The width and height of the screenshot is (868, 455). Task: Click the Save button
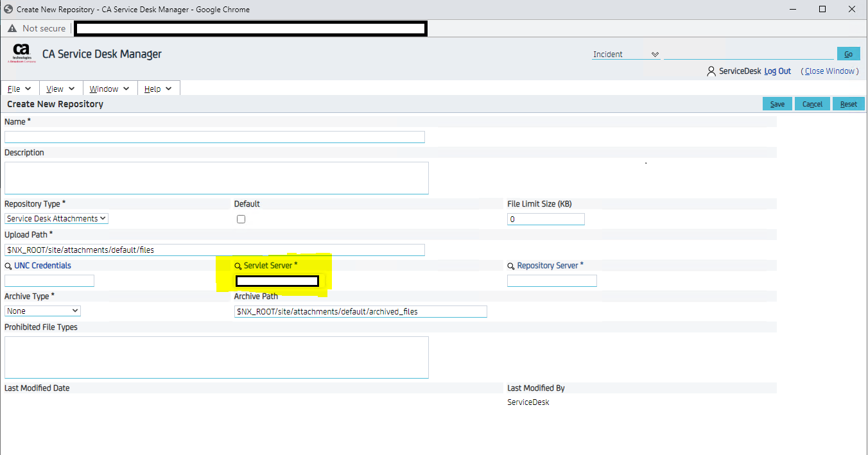(x=777, y=104)
